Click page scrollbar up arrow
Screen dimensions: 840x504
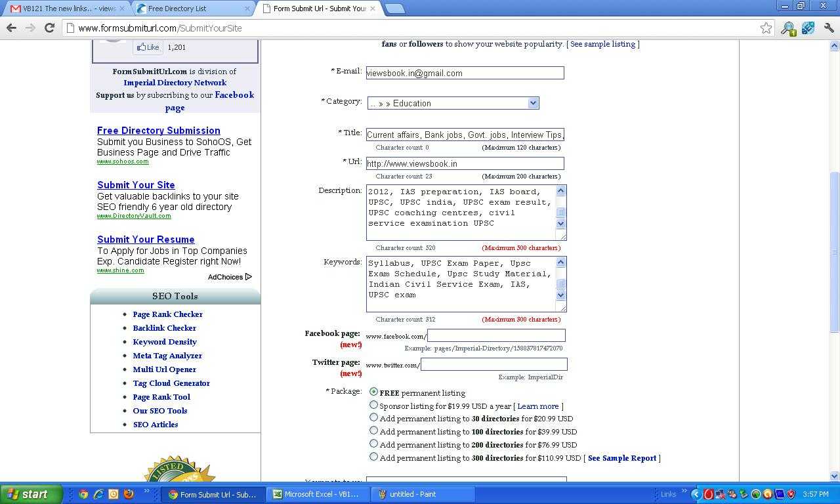[834, 45]
